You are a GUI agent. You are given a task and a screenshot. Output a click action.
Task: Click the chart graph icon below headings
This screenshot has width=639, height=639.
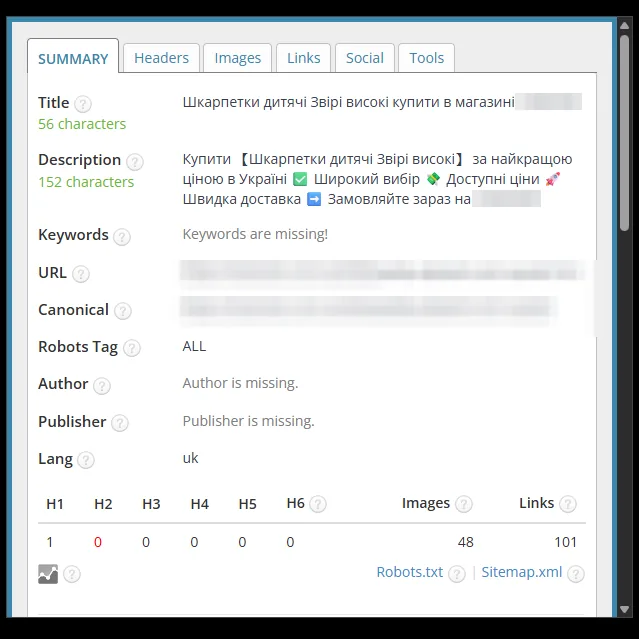coord(48,574)
